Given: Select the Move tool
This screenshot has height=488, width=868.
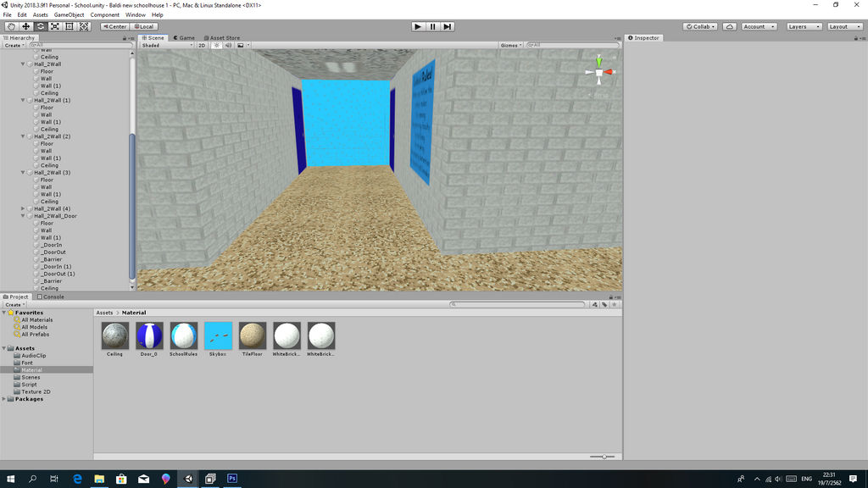Looking at the screenshot, I should point(25,26).
